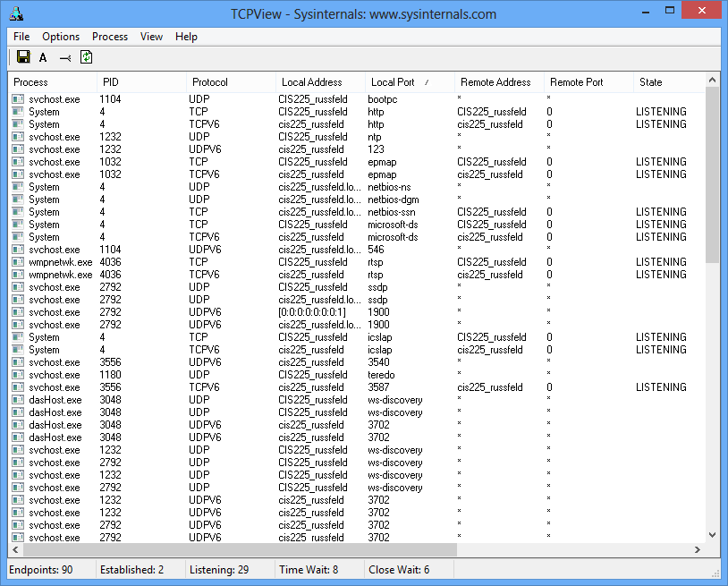Click the TCPView app icon in title bar

coord(16,13)
